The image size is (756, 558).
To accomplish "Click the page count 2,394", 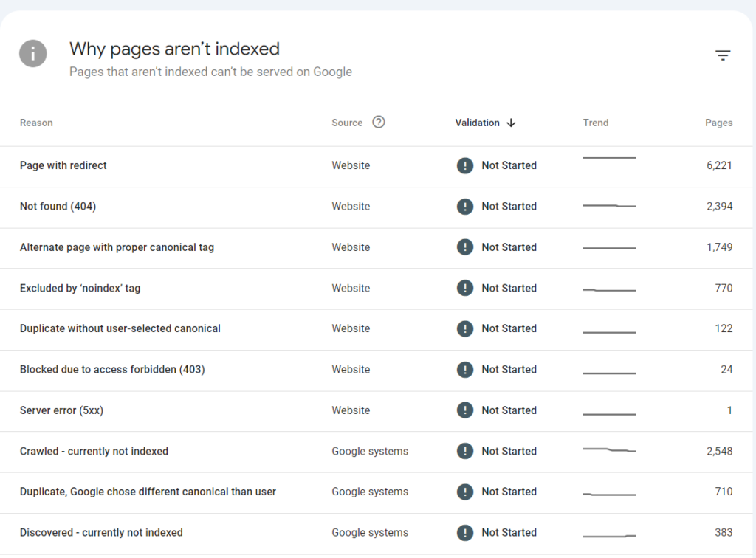I will (x=719, y=206).
